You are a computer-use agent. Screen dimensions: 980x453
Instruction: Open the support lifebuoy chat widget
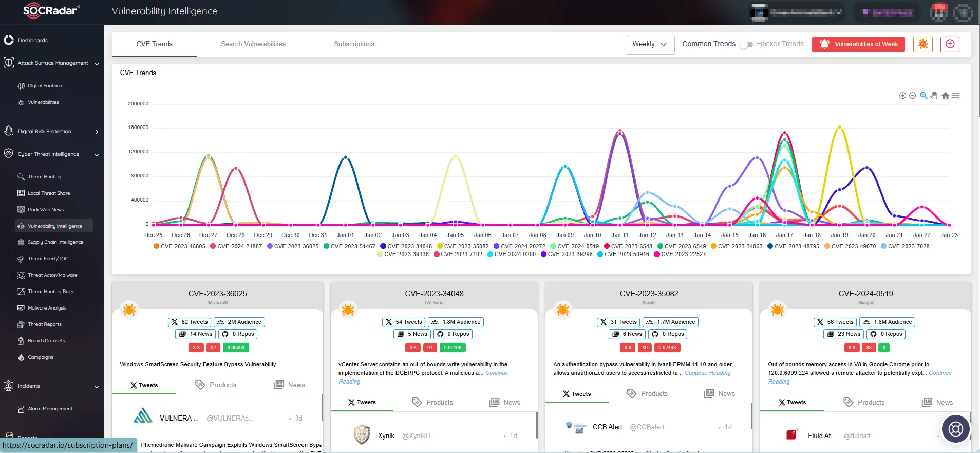point(956,428)
